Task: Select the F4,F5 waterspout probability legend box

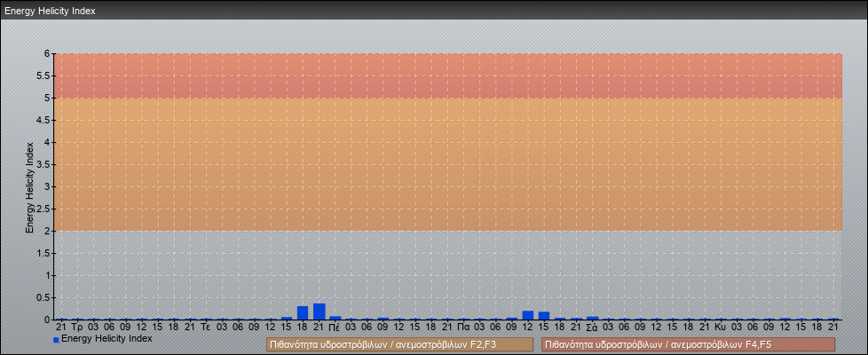Action: tap(688, 344)
